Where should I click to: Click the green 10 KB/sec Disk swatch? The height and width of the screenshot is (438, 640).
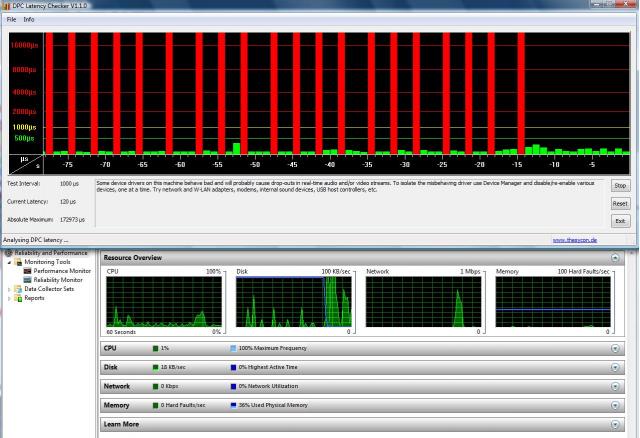[x=155, y=367]
